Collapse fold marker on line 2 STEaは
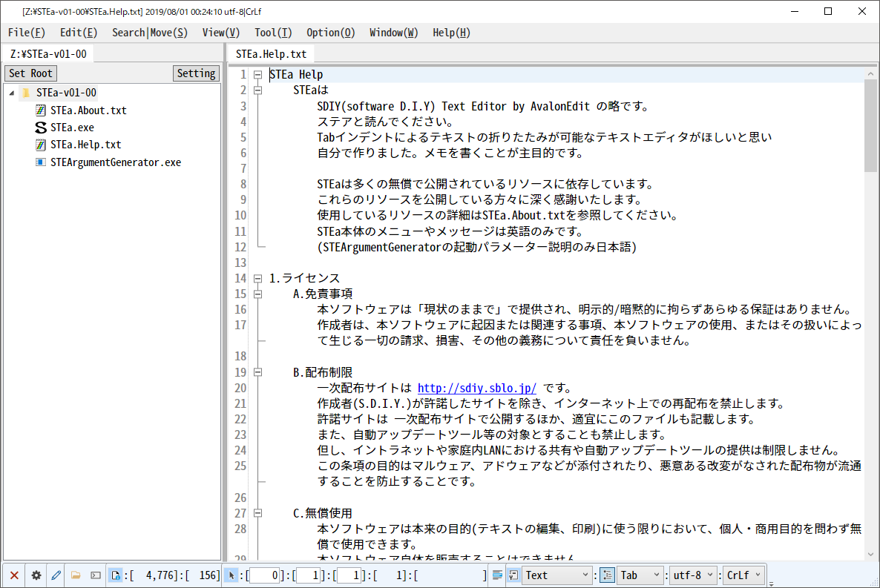880x588 pixels. pos(257,90)
